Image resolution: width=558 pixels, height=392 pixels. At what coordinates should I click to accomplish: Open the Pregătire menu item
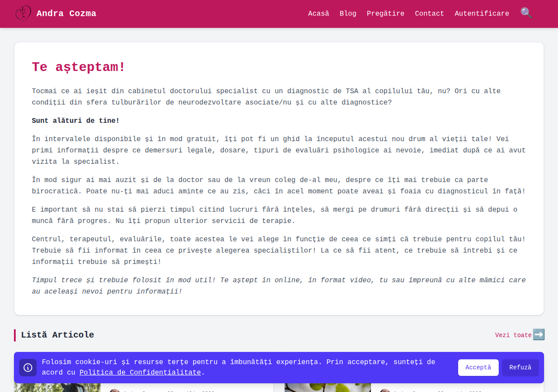[x=385, y=14]
